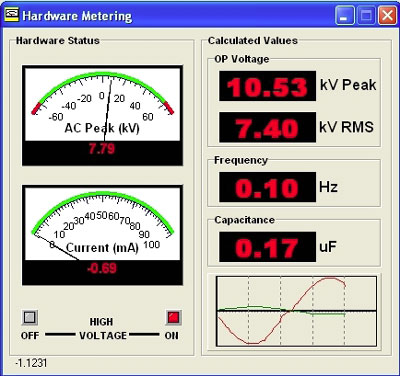The image size is (400, 376).
Task: Click the OP Voltage group label
Action: tap(242, 59)
